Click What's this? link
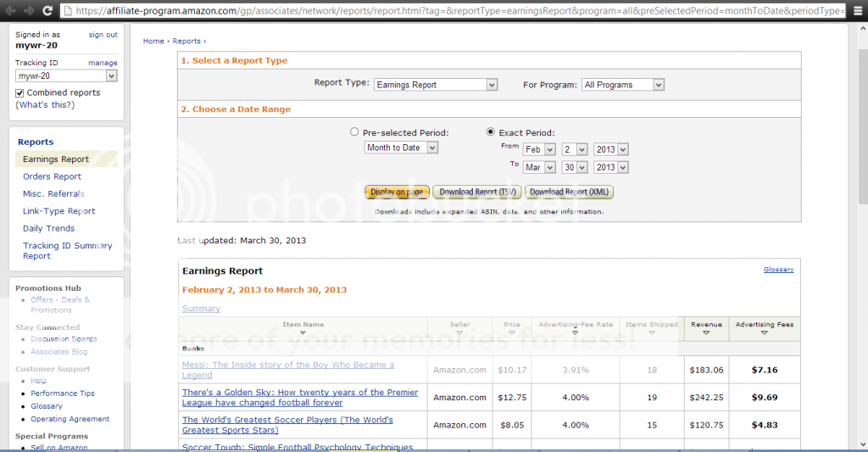This screenshot has height=452, width=868. tap(45, 104)
